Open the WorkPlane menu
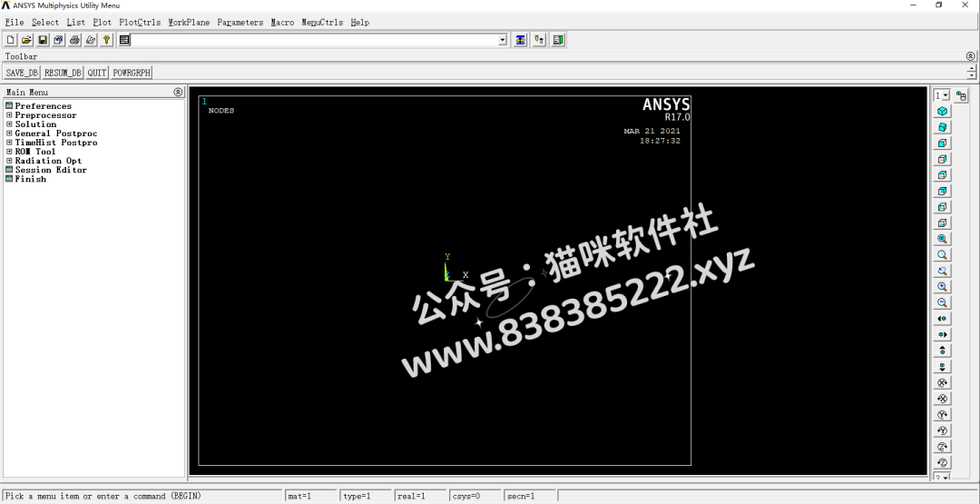Screen dimensions: 980x504 (189, 23)
